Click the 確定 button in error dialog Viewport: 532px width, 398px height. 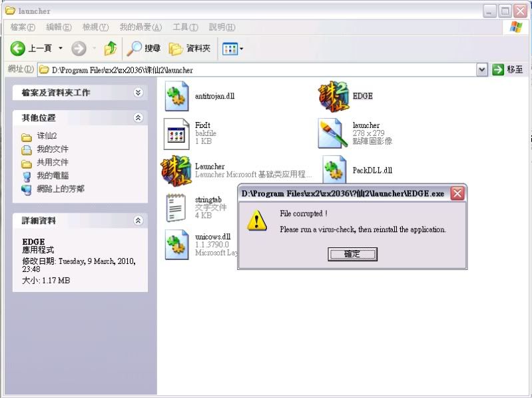[352, 254]
